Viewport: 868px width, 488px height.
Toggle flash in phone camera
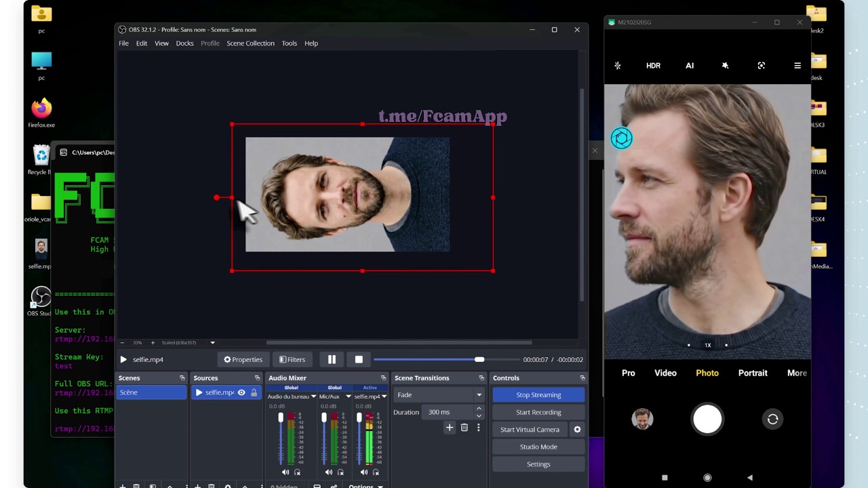point(618,66)
